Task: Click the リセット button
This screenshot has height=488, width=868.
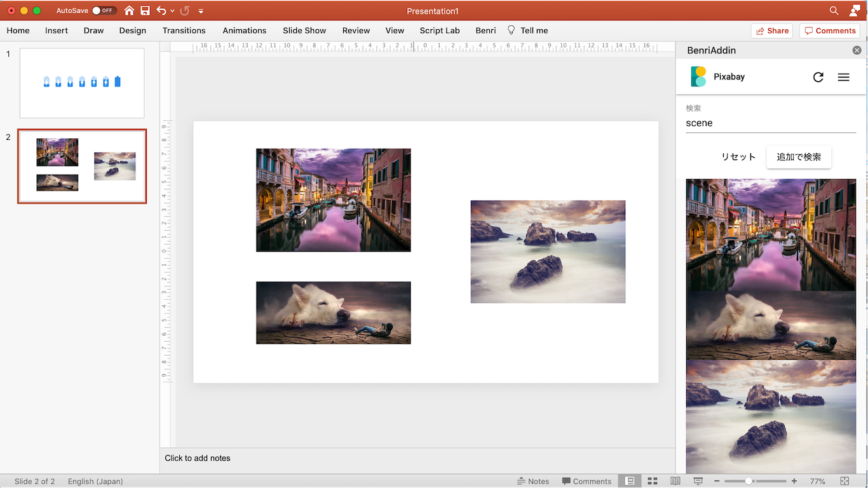Action: (x=738, y=157)
